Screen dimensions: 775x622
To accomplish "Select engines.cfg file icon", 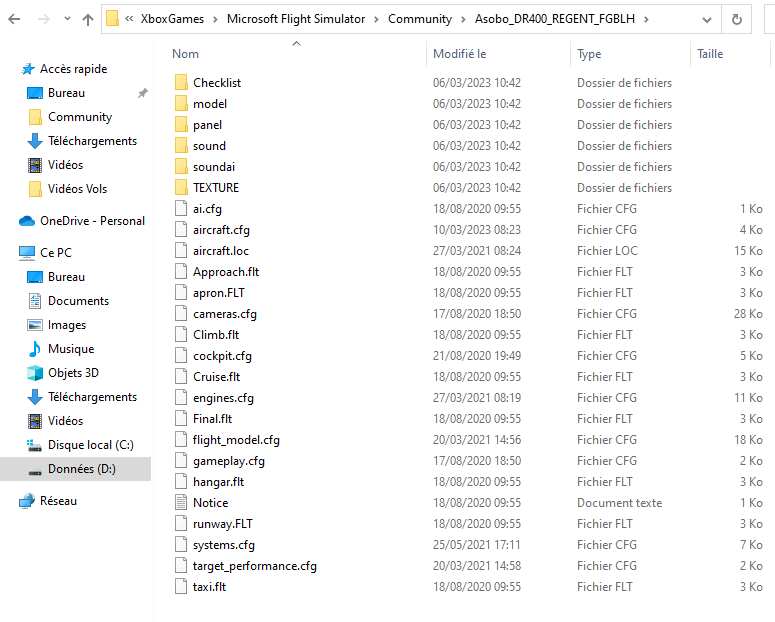I will click(x=181, y=398).
